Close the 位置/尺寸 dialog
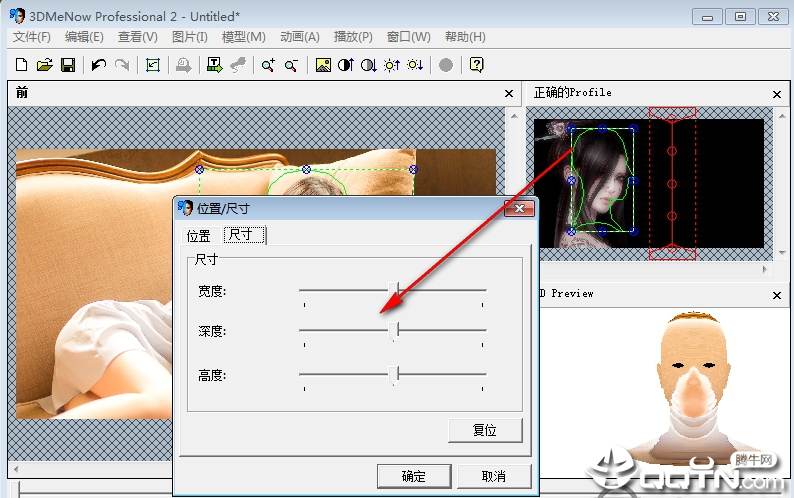The height and width of the screenshot is (498, 794). (519, 208)
